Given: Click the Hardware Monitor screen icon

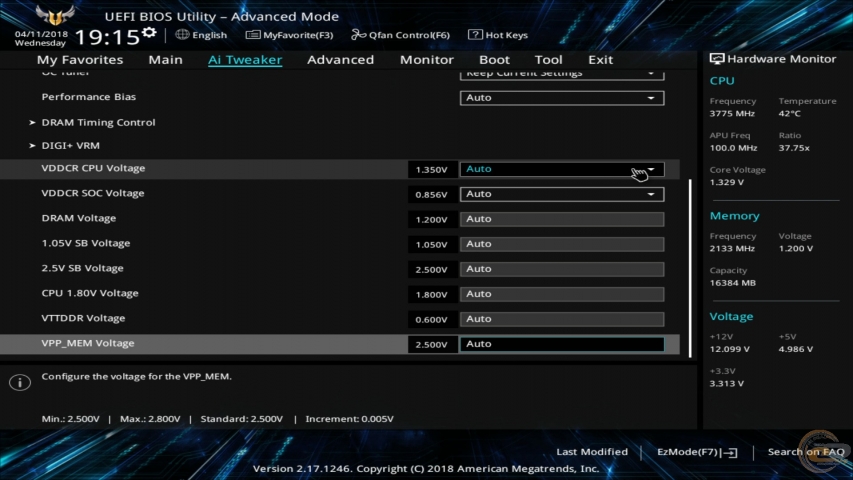Looking at the screenshot, I should click(x=717, y=59).
